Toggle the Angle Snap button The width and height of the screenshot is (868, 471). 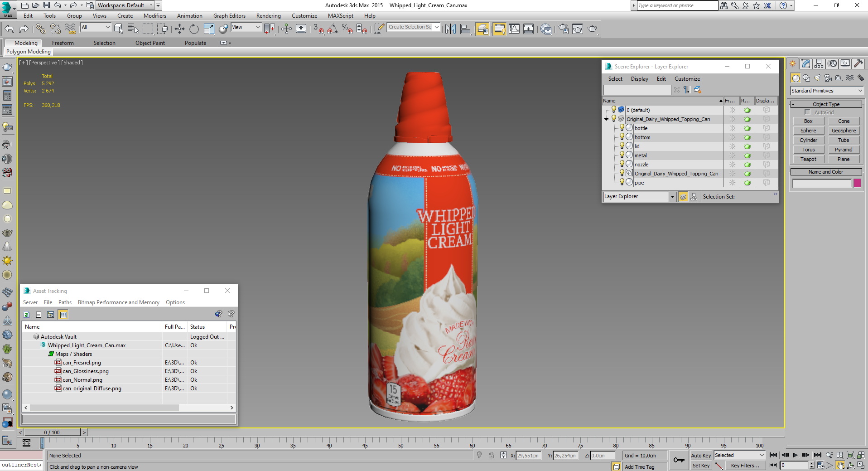click(x=333, y=29)
